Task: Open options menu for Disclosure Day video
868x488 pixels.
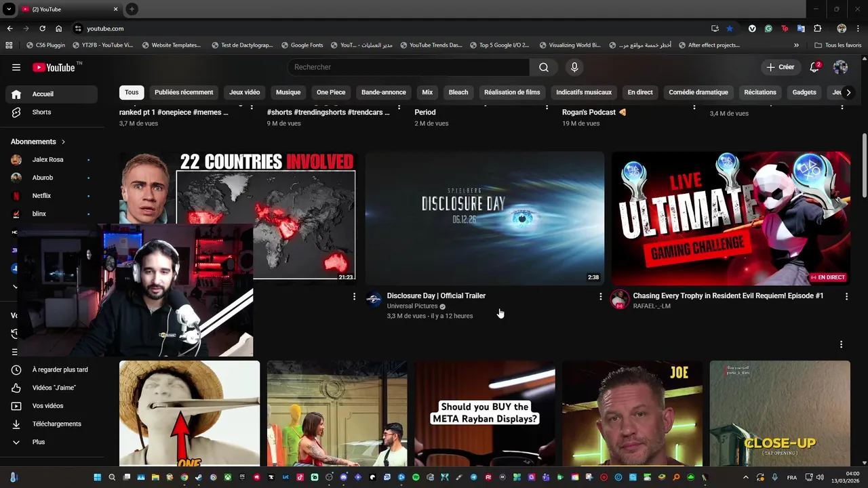Action: [x=600, y=296]
